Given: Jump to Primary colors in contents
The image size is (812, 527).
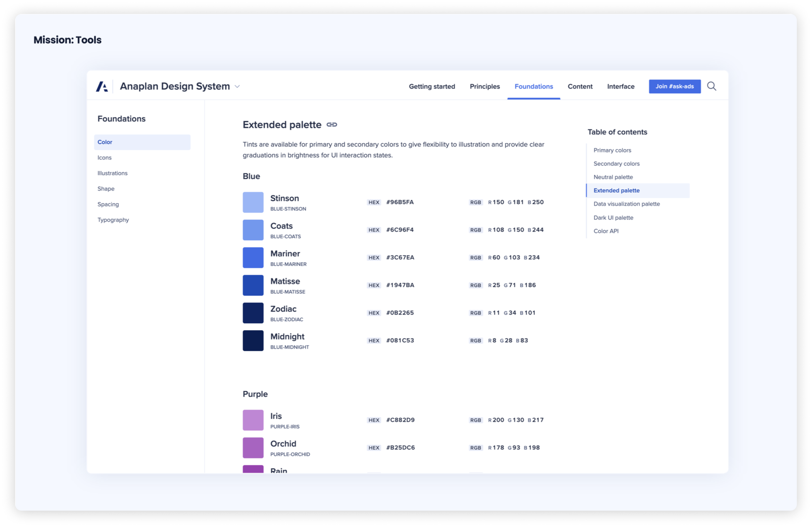Looking at the screenshot, I should 612,151.
